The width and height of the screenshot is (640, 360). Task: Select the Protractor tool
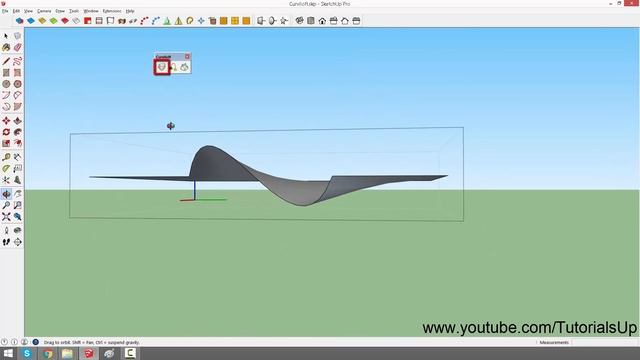tap(6, 169)
